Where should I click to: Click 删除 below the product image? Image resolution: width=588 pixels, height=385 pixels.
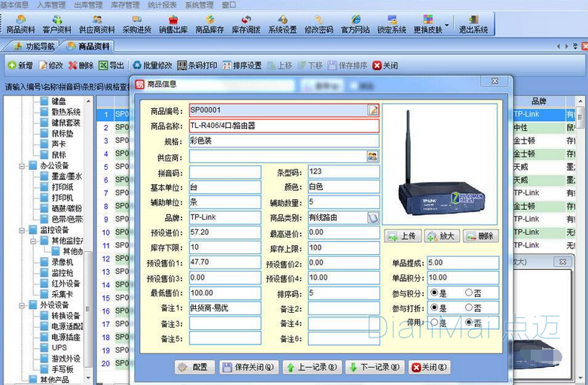click(x=481, y=236)
